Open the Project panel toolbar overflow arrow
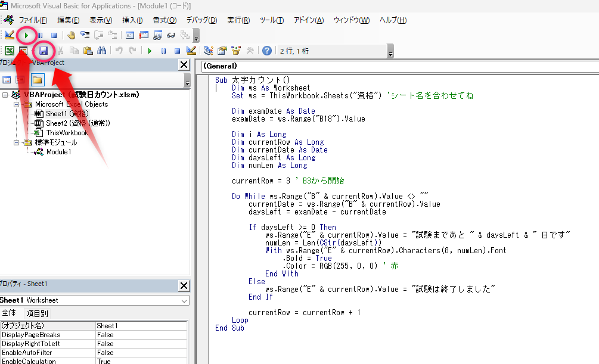Screen dimensions: 599x364 point(187,80)
